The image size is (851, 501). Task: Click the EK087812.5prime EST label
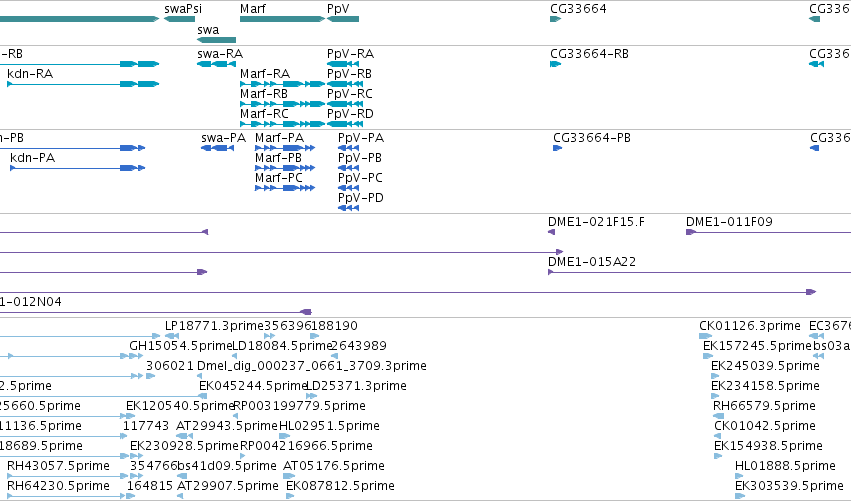point(340,487)
